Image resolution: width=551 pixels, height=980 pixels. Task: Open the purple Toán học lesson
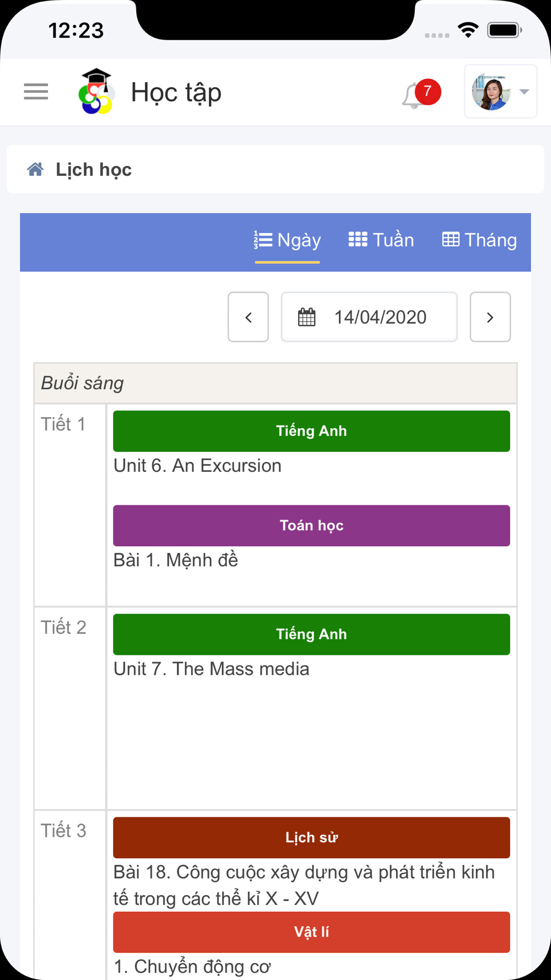coord(311,526)
